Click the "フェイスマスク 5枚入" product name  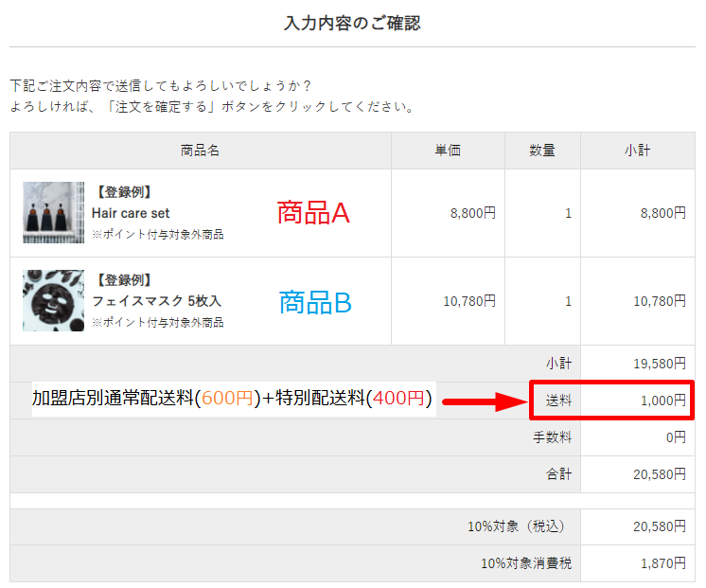point(156,301)
